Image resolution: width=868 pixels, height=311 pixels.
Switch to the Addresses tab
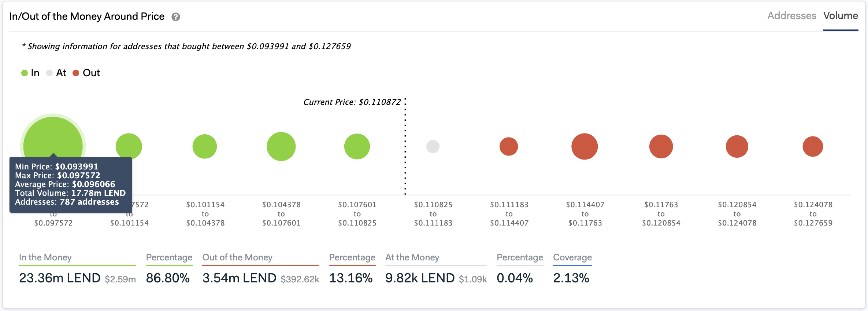pos(792,16)
